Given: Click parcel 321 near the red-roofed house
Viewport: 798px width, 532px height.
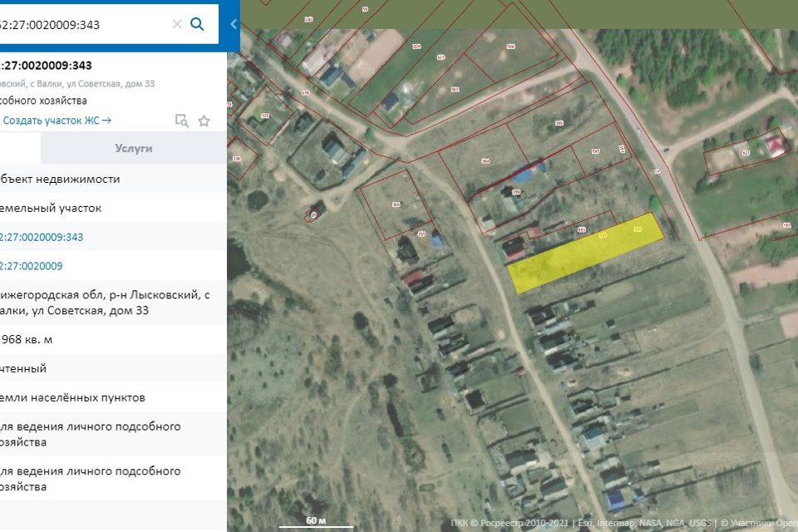Looking at the screenshot, I should click(x=745, y=154).
